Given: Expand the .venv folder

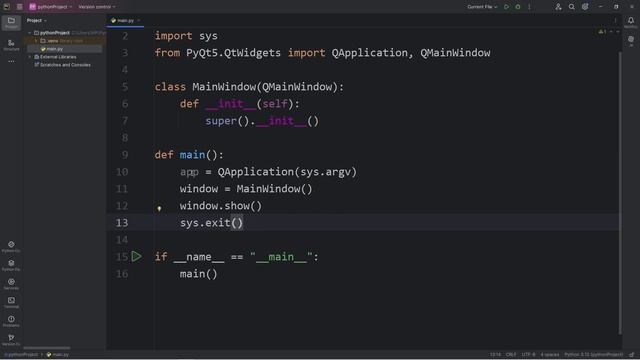Looking at the screenshot, I should [x=36, y=41].
